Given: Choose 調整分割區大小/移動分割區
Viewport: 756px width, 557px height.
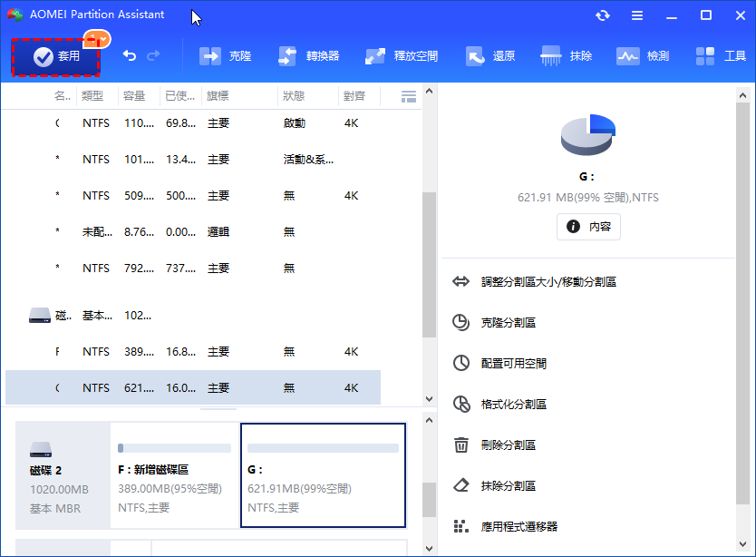Looking at the screenshot, I should pos(534,282).
